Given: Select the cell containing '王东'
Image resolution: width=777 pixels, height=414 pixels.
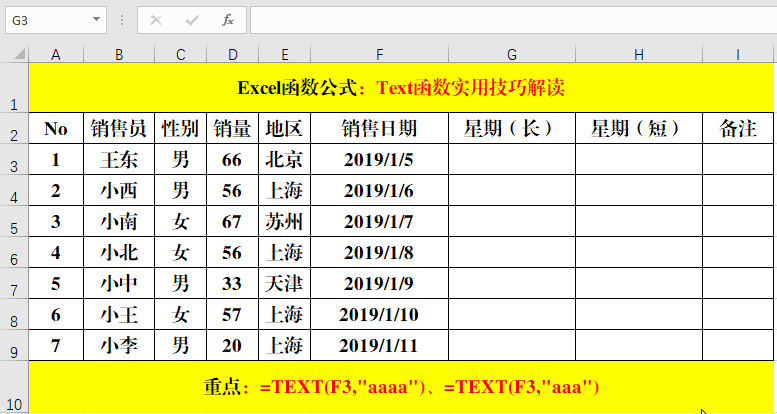Looking at the screenshot, I should tap(119, 159).
